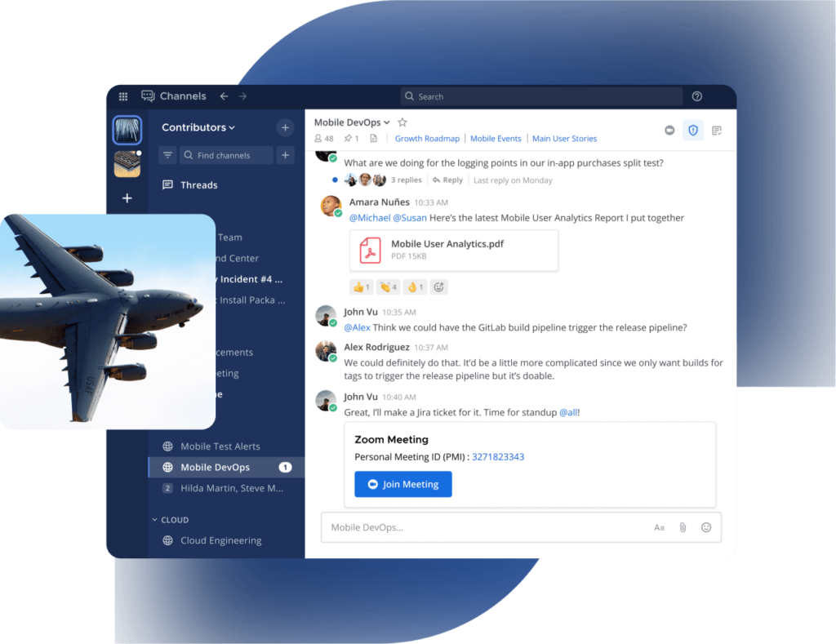Click the star to favorite Mobile DevOps channel

tap(402, 121)
